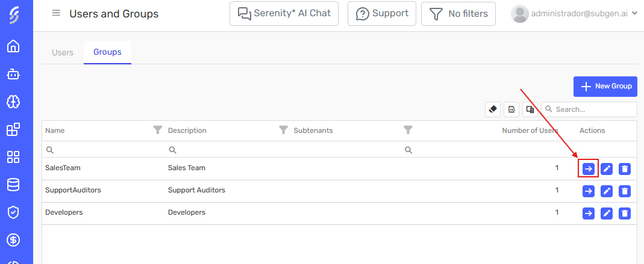Select the Groups tab

[107, 52]
